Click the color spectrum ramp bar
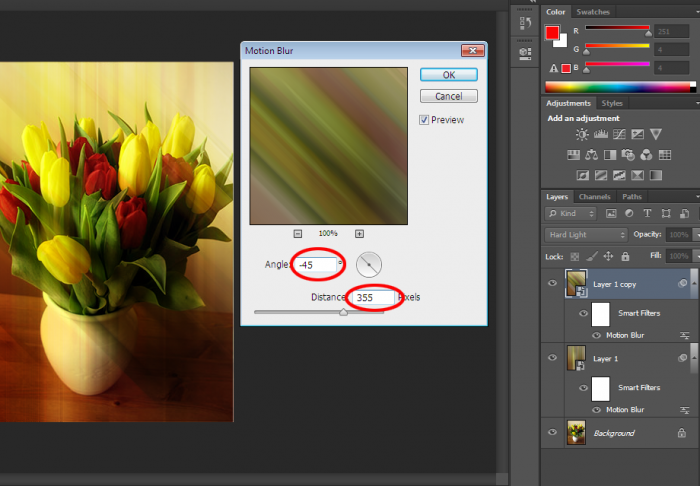Image resolution: width=700 pixels, height=486 pixels. [620, 87]
